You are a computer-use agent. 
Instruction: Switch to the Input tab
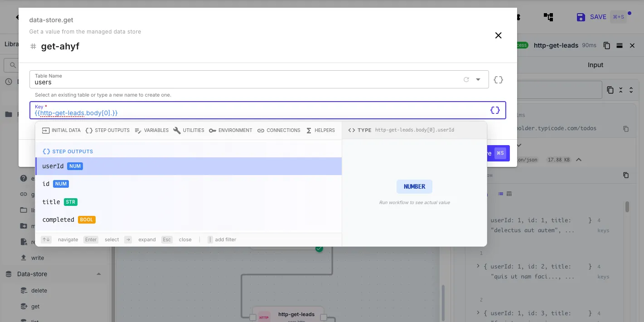[x=595, y=65]
